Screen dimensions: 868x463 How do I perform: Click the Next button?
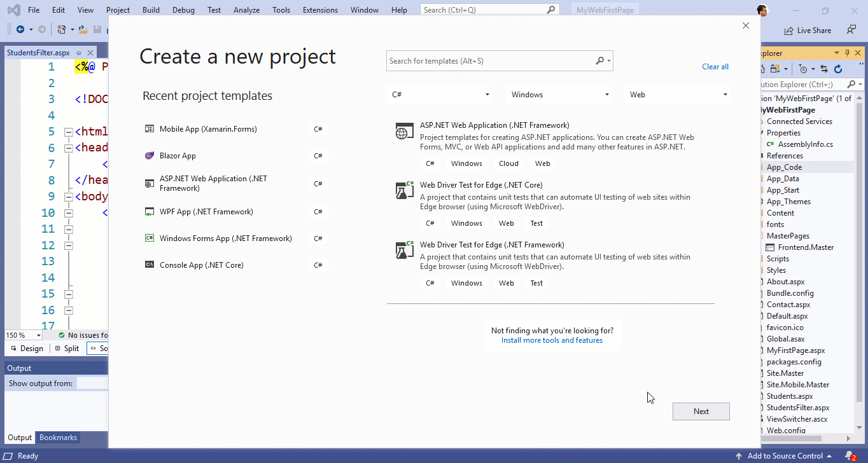701,411
